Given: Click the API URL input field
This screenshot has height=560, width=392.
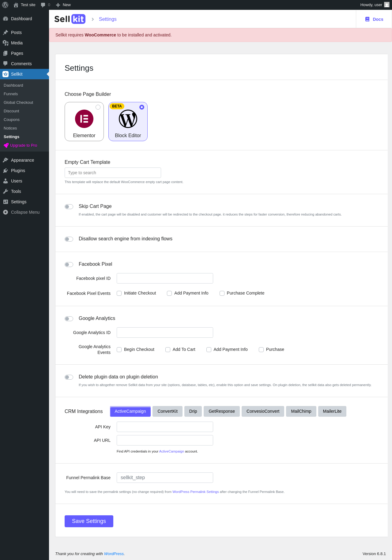Looking at the screenshot, I should click(165, 440).
